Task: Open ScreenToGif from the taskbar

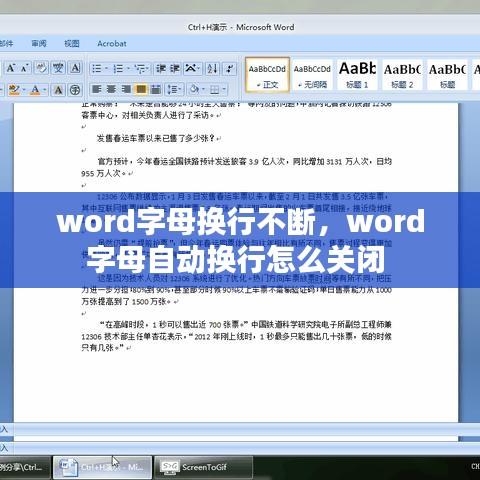Action: [203, 467]
